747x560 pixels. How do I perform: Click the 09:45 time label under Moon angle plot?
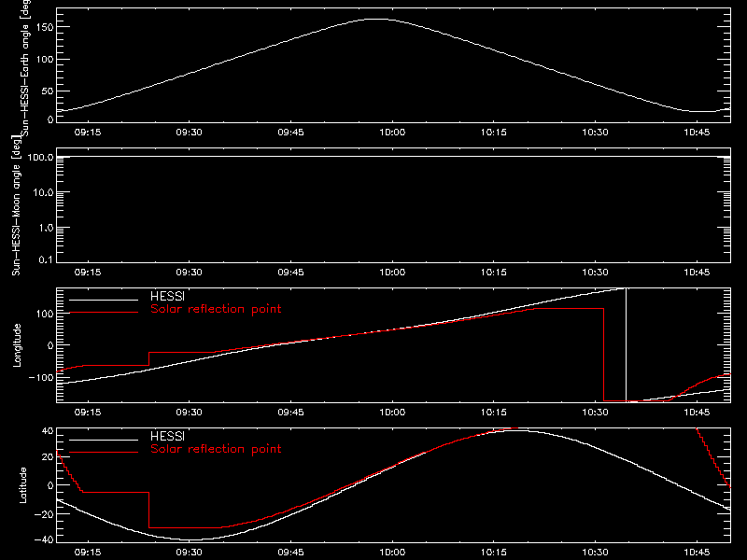pos(290,273)
